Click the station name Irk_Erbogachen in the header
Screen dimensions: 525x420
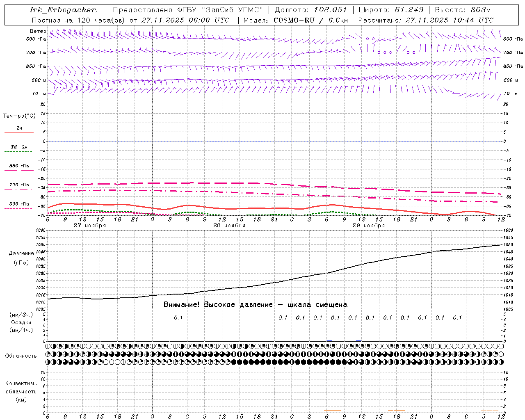pyautogui.click(x=64, y=10)
